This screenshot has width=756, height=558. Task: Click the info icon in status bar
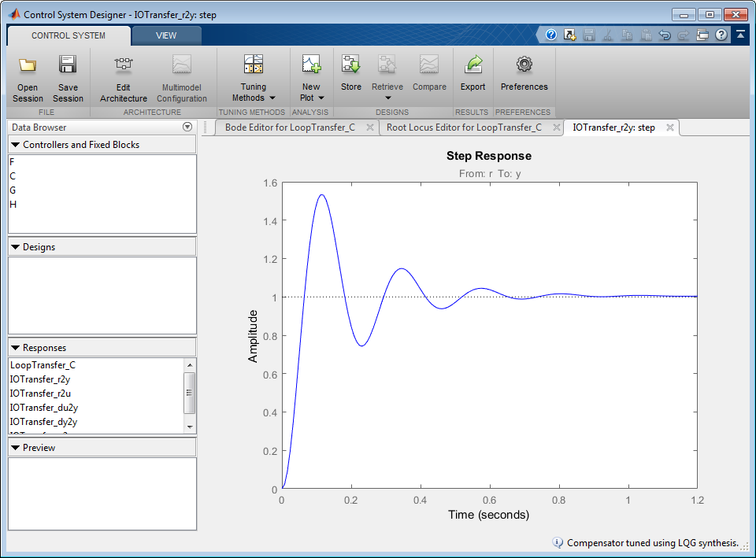pyautogui.click(x=557, y=542)
